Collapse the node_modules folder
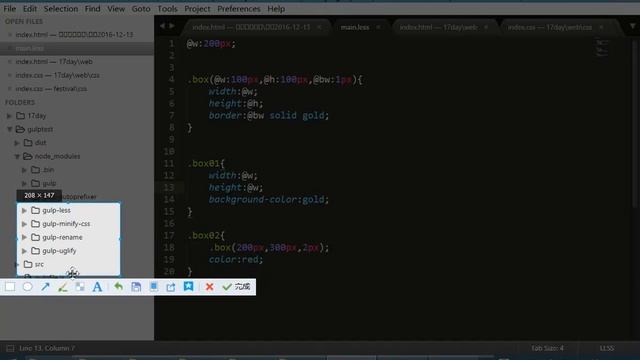Screen dimensions: 640x360 17,156
